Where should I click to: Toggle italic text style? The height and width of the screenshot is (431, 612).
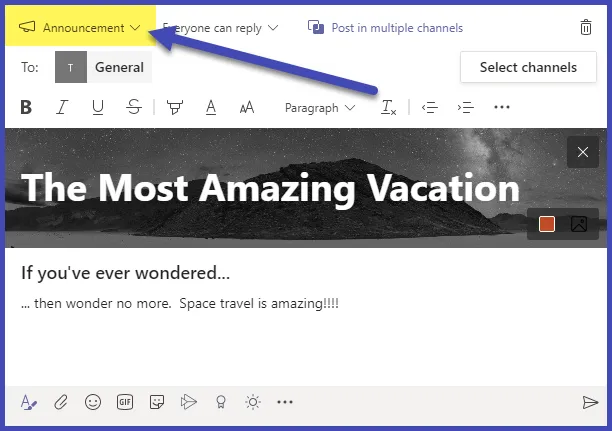(62, 107)
